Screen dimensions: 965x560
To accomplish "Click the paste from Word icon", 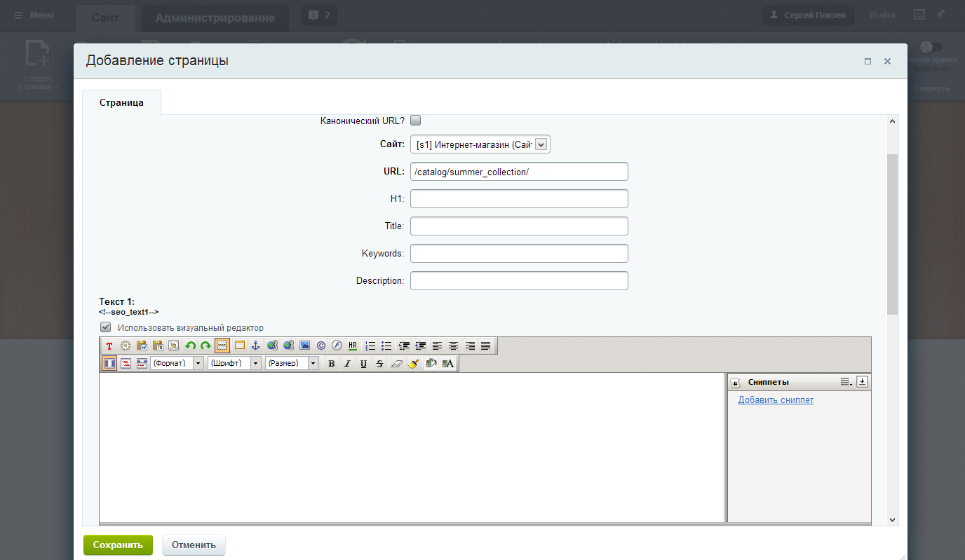I will click(x=142, y=346).
